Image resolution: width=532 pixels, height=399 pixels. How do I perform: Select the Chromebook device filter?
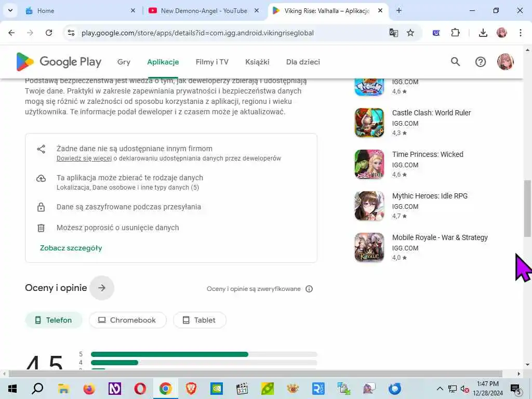click(x=128, y=320)
